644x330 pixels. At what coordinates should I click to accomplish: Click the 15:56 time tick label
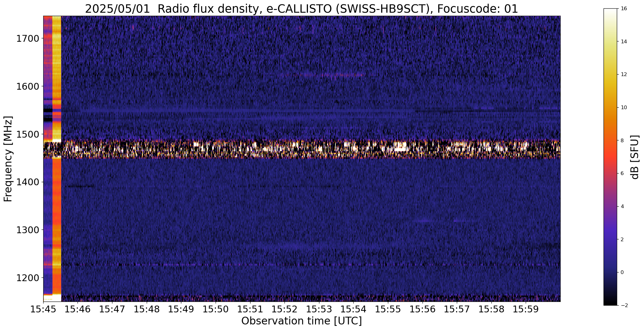tap(423, 309)
